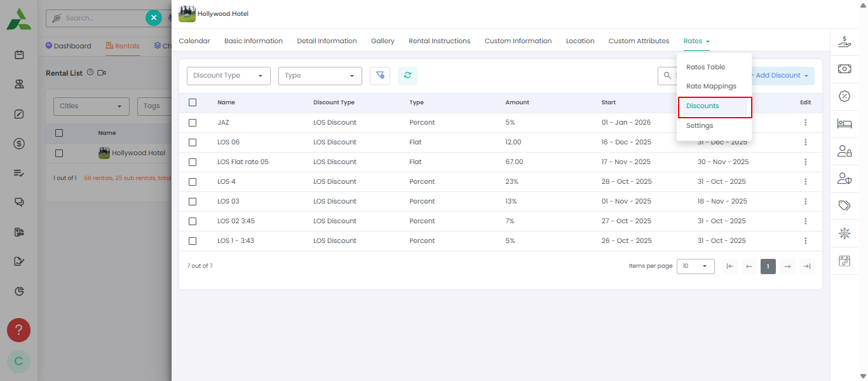This screenshot has height=381, width=868.
Task: Click the calendar icon in left sidebar
Action: click(x=19, y=55)
